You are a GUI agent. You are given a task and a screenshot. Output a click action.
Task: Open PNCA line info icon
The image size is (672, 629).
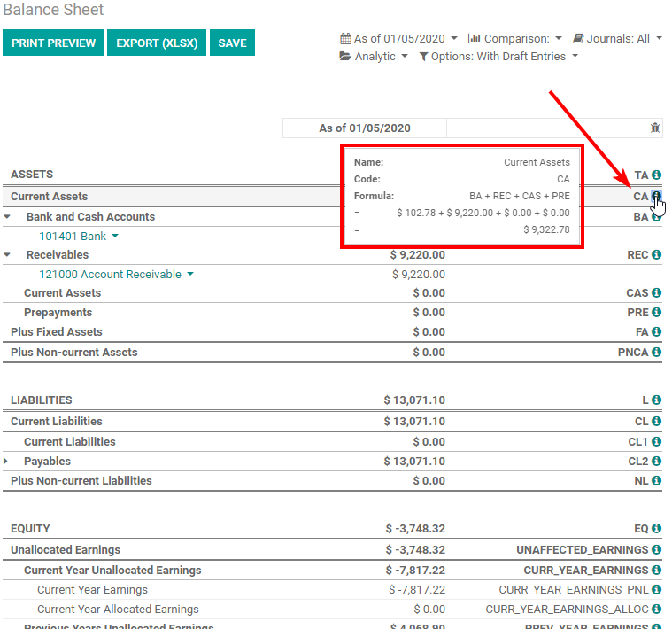click(656, 352)
